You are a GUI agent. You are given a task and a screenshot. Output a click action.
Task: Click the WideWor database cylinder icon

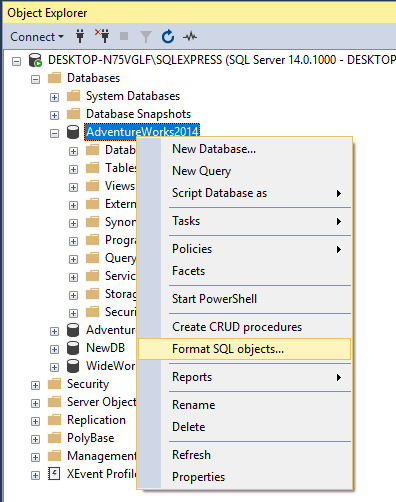click(73, 366)
